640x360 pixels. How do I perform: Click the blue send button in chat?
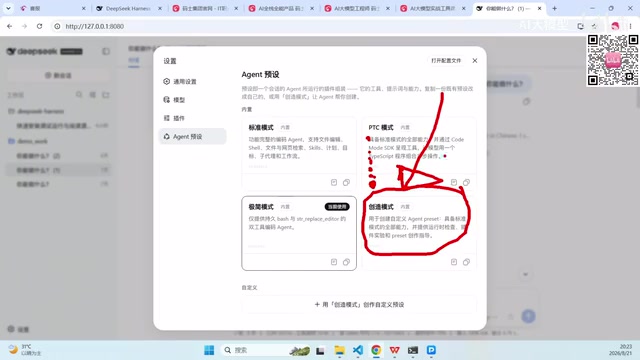coord(529,316)
